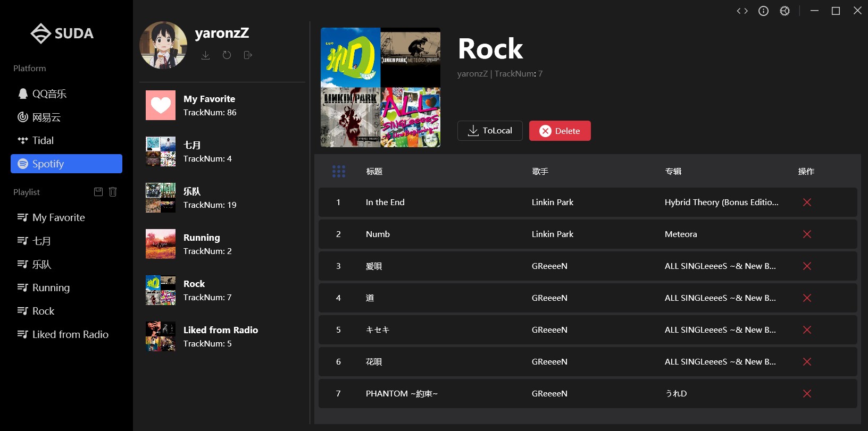Click the logout icon under yaronzZ
The image size is (868, 431).
click(248, 55)
